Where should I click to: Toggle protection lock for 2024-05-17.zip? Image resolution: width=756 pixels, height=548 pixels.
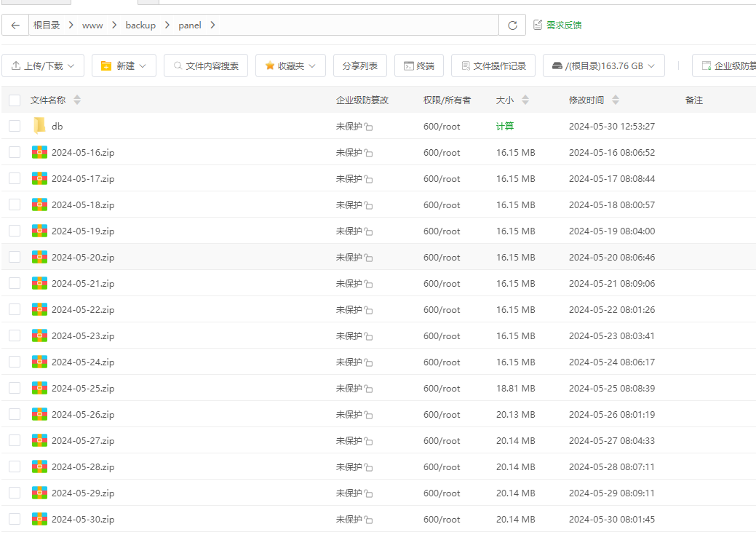368,180
